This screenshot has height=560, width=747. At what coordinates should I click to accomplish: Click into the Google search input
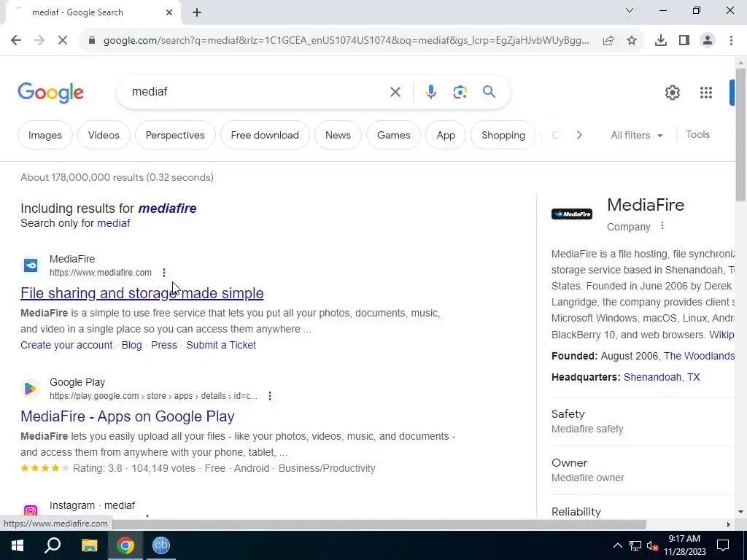tap(258, 91)
